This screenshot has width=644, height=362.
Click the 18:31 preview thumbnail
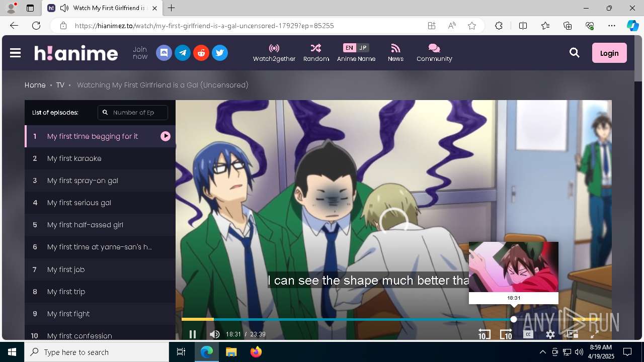coord(514,267)
